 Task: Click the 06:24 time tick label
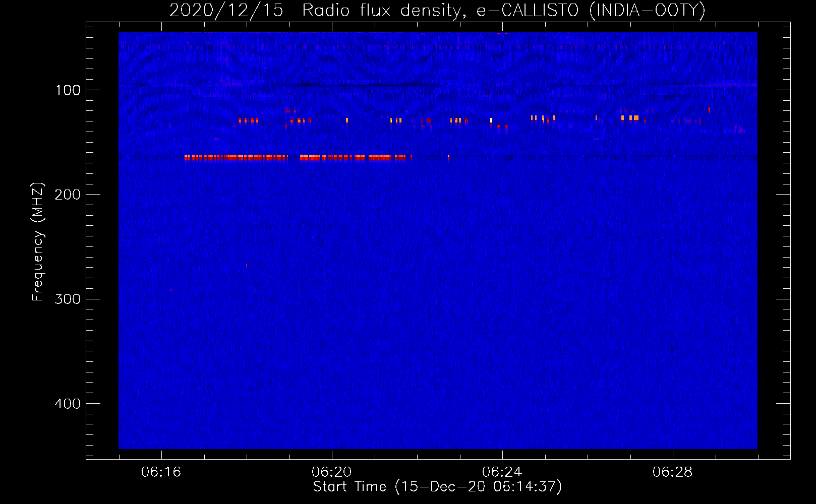[502, 472]
